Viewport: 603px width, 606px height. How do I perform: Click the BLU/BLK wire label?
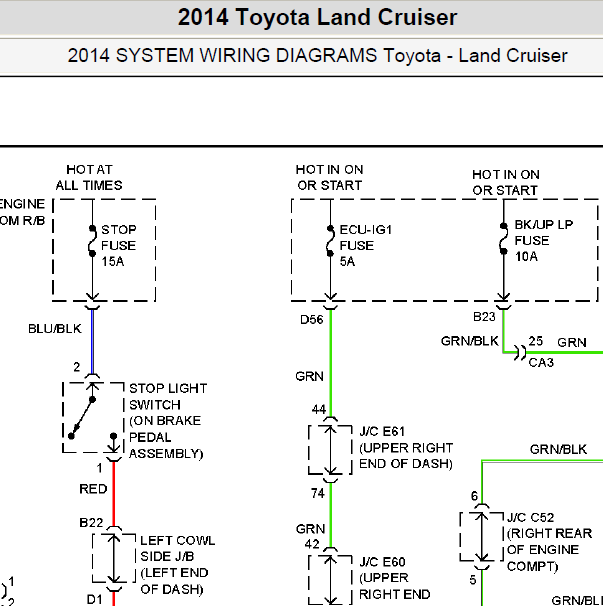(55, 329)
